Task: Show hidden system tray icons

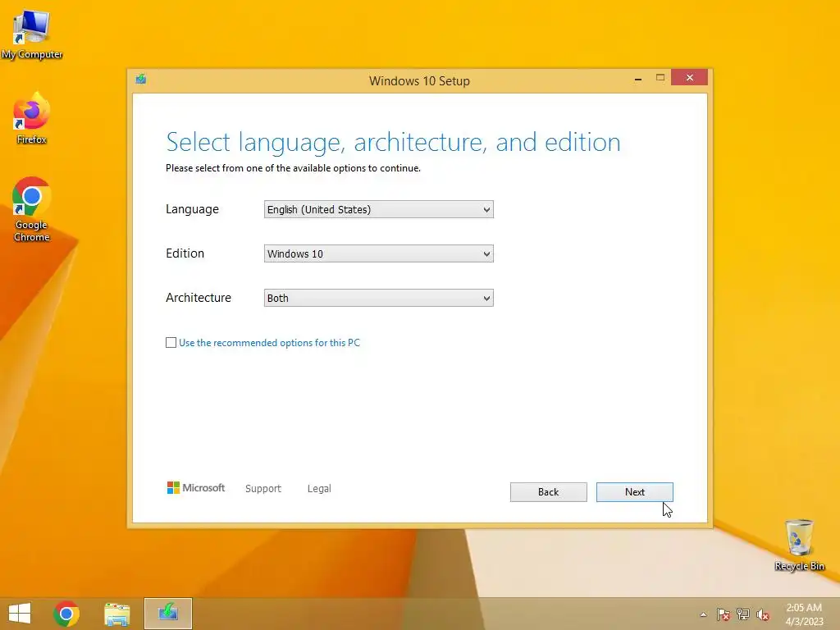Action: [x=703, y=614]
